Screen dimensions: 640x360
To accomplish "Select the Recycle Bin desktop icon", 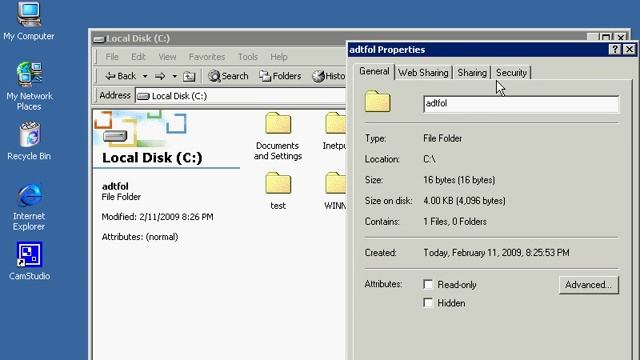I will [29, 141].
